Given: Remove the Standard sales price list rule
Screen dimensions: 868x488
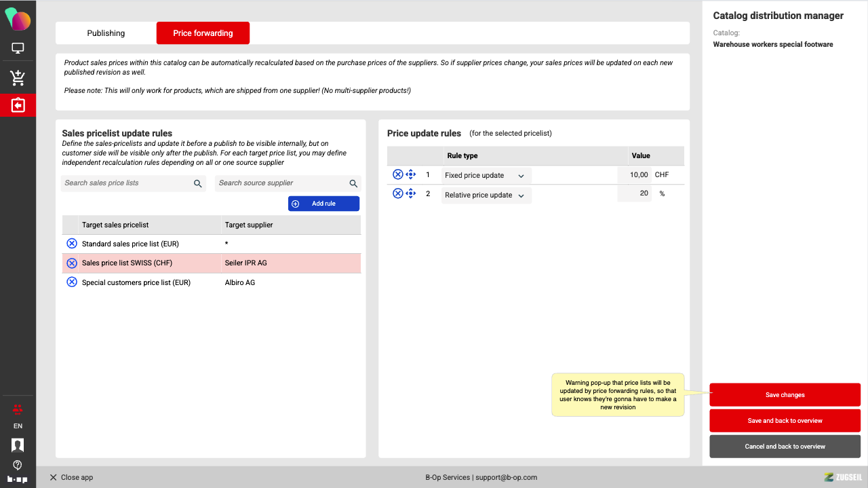Looking at the screenshot, I should (72, 244).
